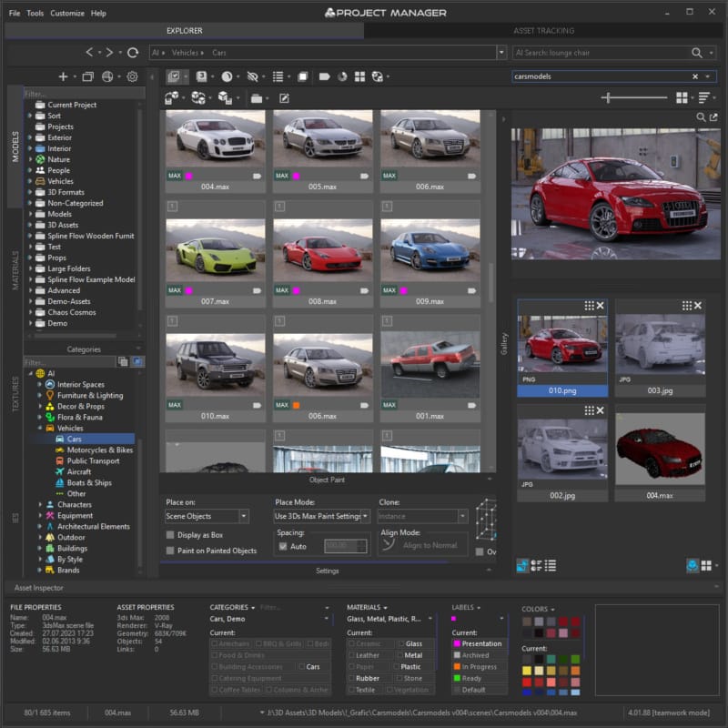This screenshot has height=728, width=728.
Task: Open the Tools menu
Action: coord(35,13)
